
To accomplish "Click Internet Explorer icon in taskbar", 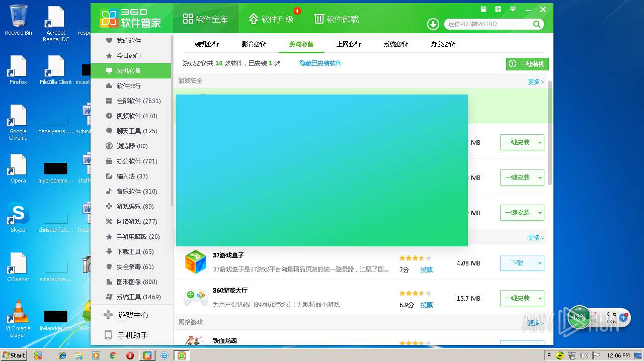I will pos(62,355).
